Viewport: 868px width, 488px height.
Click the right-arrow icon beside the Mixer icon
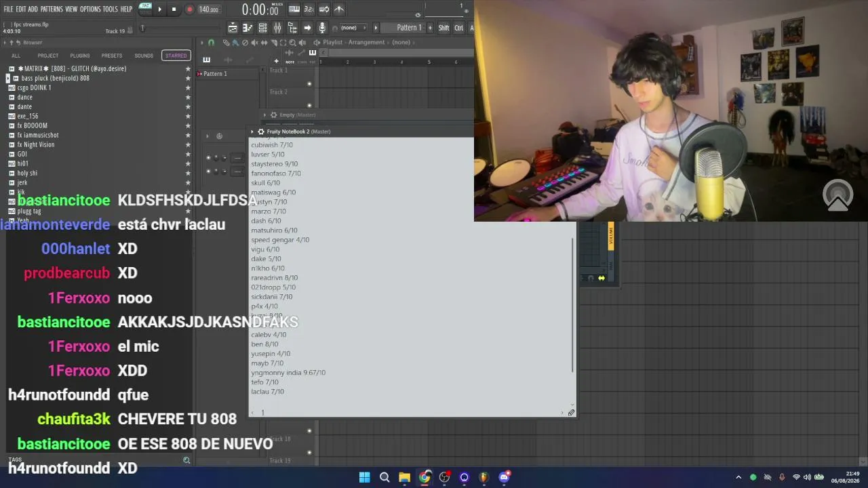point(307,28)
